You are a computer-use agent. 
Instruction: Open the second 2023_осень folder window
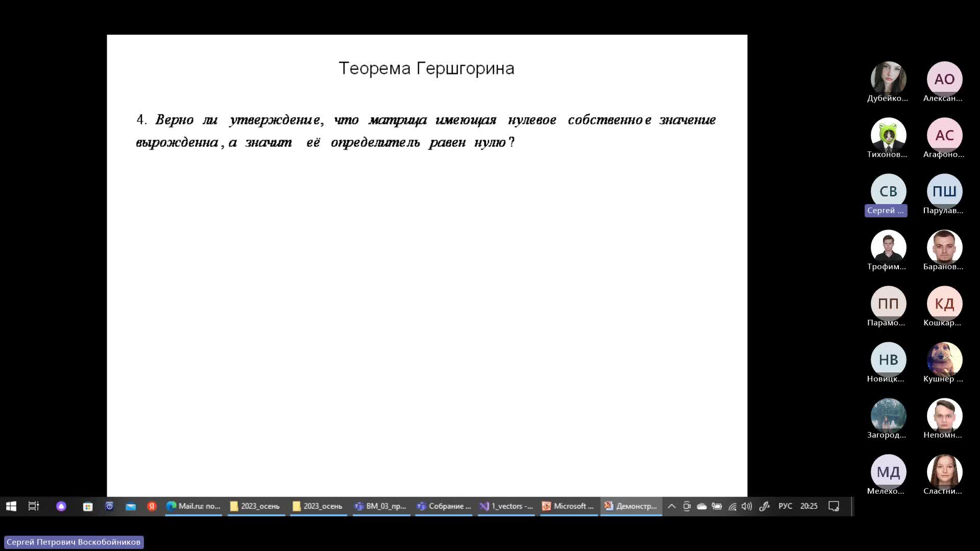(x=318, y=506)
